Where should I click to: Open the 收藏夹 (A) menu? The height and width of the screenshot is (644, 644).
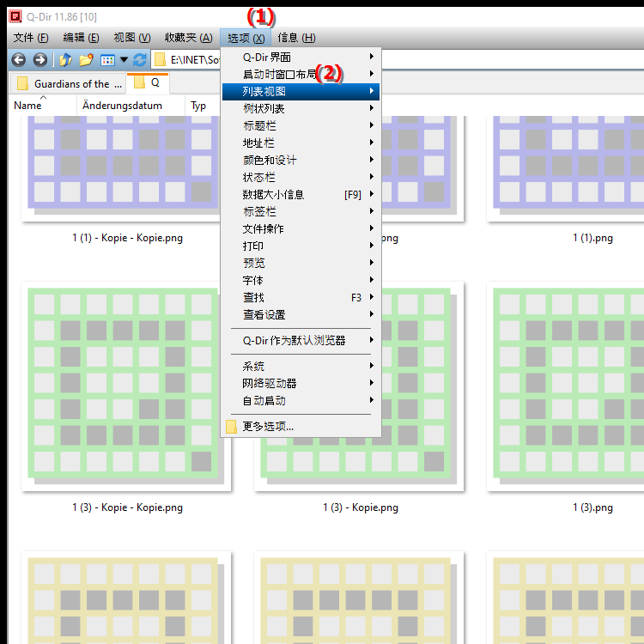coord(189,38)
